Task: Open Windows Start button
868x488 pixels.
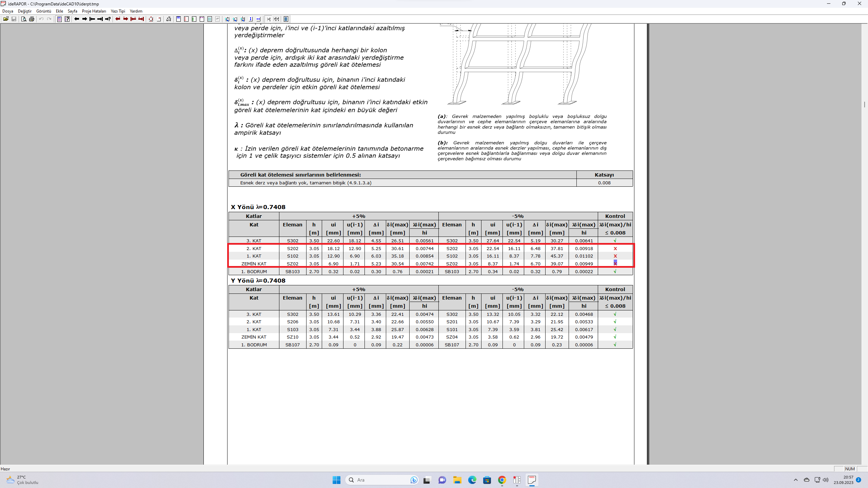Action: [336, 480]
